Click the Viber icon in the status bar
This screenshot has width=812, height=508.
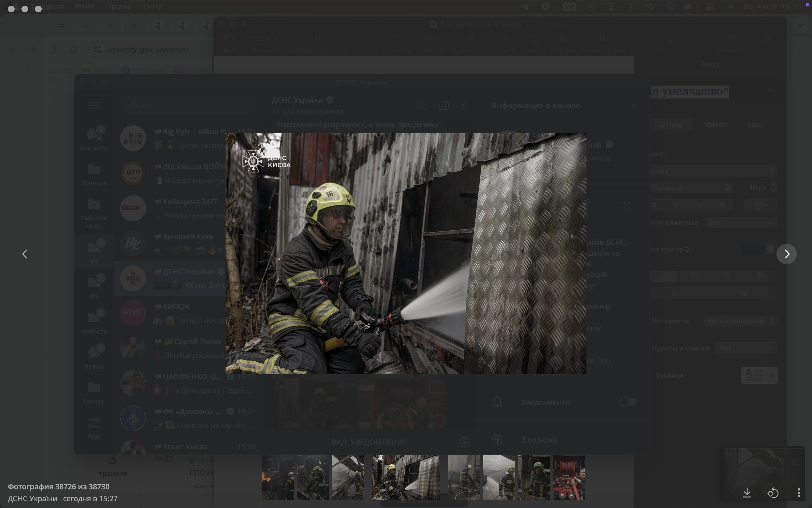point(546,7)
